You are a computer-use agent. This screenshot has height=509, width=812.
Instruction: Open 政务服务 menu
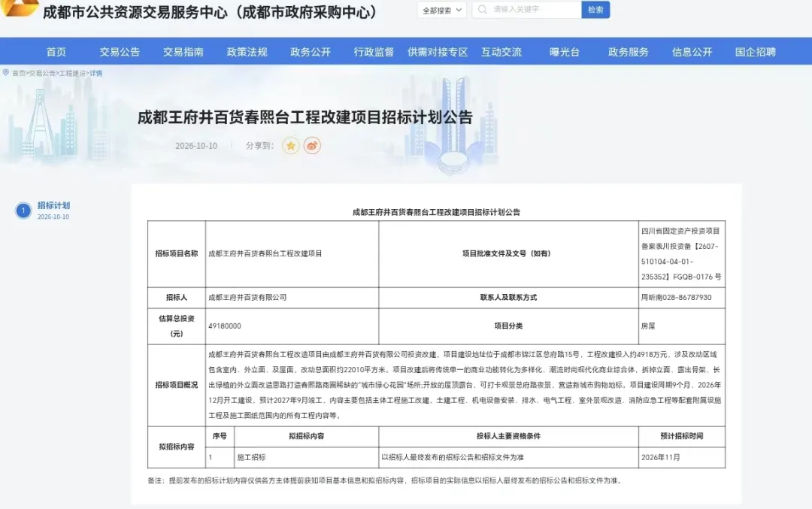tap(628, 52)
